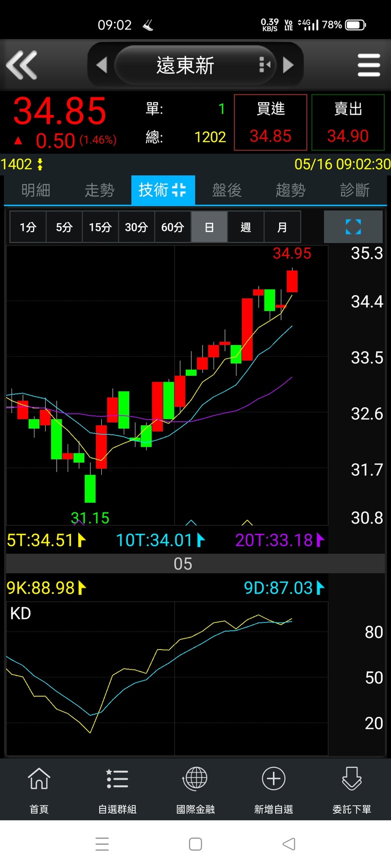Tap the 05/16 09:02:30 timestamp
Image resolution: width=391 pixels, height=868 pixels.
point(342,164)
